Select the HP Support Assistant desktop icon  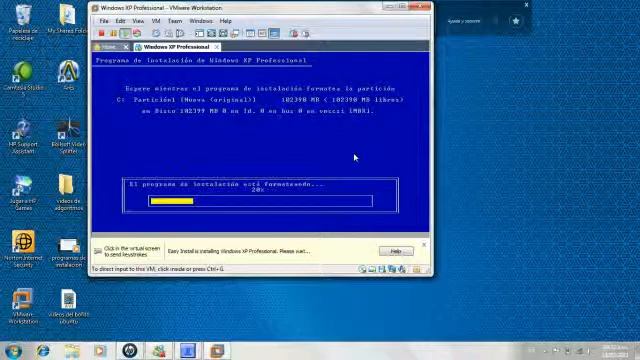pos(23,137)
